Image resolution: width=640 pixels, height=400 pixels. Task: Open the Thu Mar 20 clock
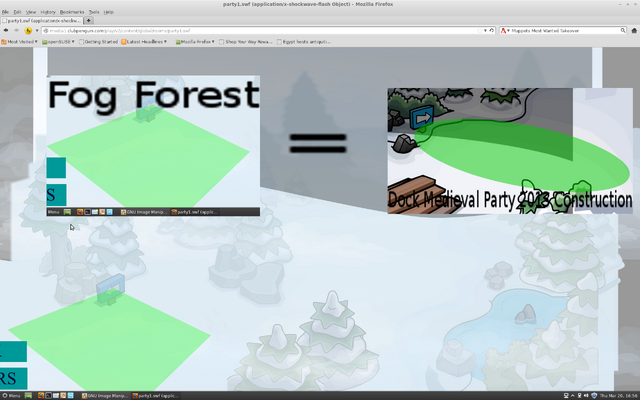(x=619, y=396)
